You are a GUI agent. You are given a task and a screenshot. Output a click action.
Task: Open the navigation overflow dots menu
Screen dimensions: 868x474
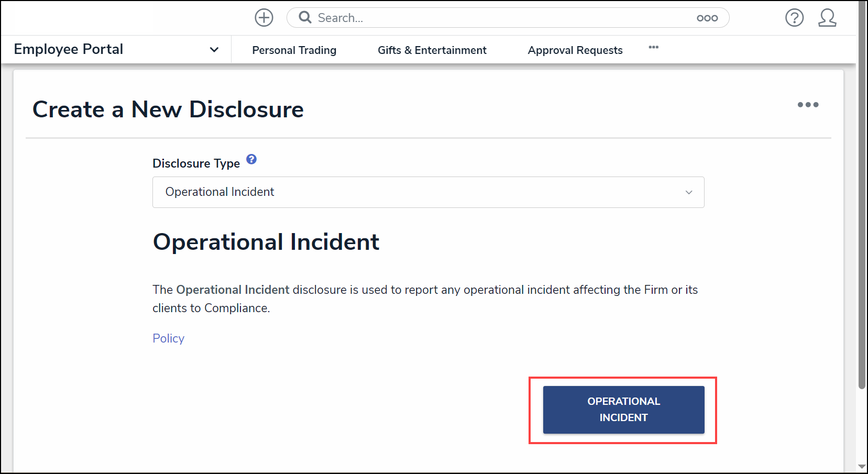[653, 47]
